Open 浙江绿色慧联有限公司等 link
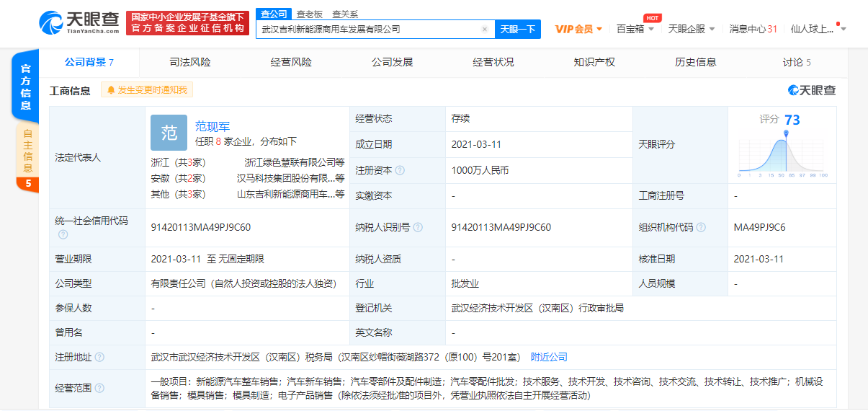Screen dimensions: 868x411 pyautogui.click(x=295, y=162)
